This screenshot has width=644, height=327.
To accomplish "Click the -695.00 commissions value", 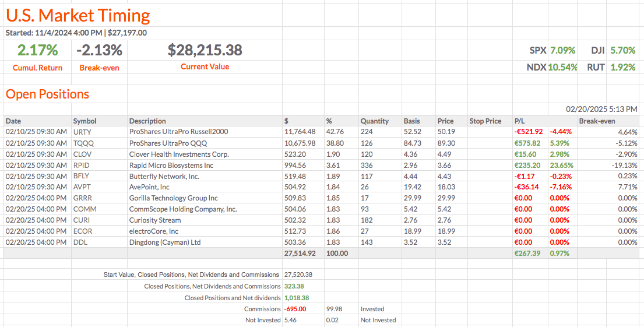I will (x=294, y=309).
